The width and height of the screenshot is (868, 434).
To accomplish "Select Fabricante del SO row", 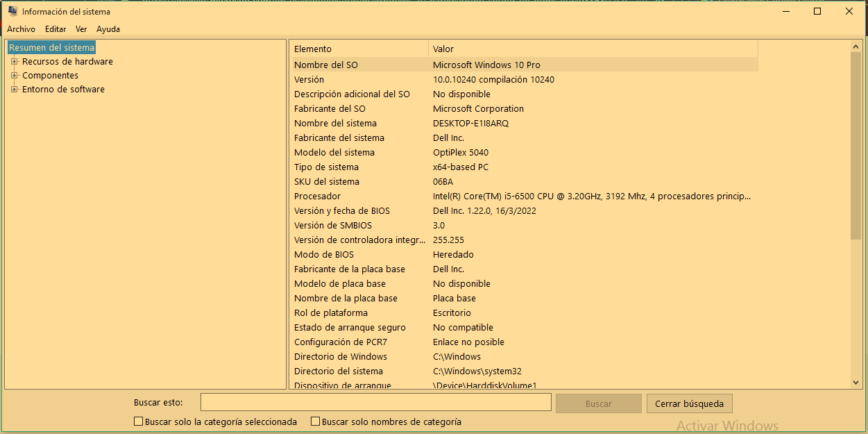I will pyautogui.click(x=524, y=108).
